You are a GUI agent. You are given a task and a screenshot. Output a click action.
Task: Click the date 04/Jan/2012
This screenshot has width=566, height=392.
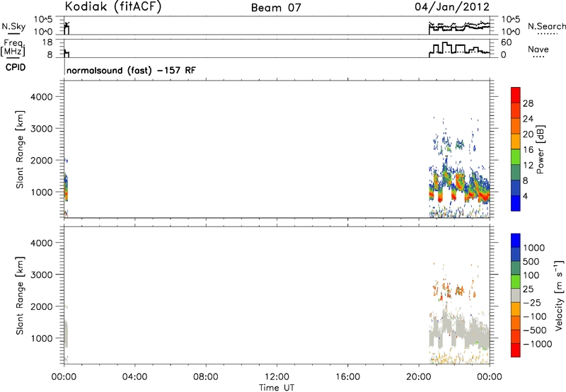(452, 6)
